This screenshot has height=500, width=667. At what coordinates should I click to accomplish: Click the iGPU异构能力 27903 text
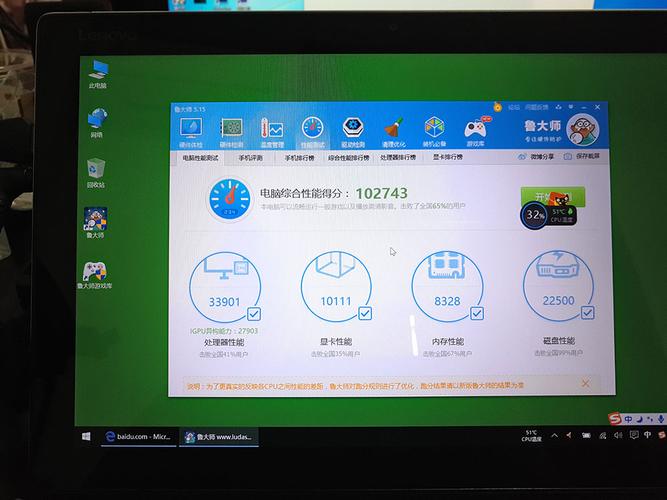[224, 331]
